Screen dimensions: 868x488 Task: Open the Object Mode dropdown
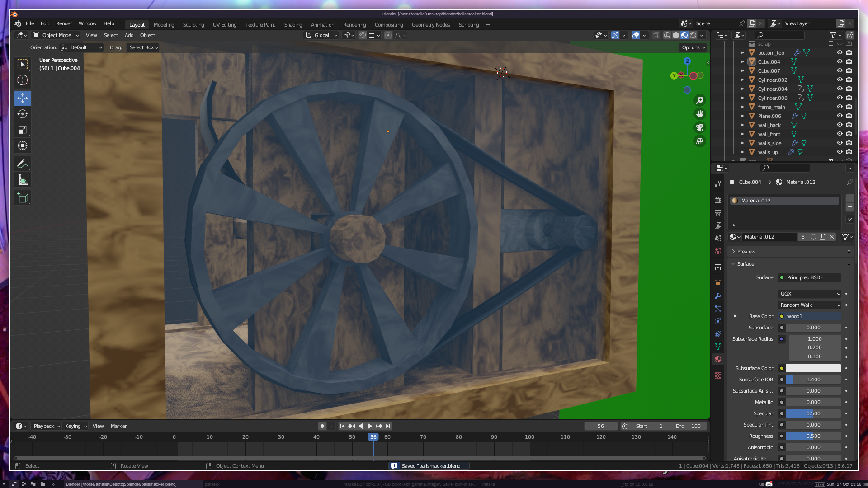(x=56, y=35)
